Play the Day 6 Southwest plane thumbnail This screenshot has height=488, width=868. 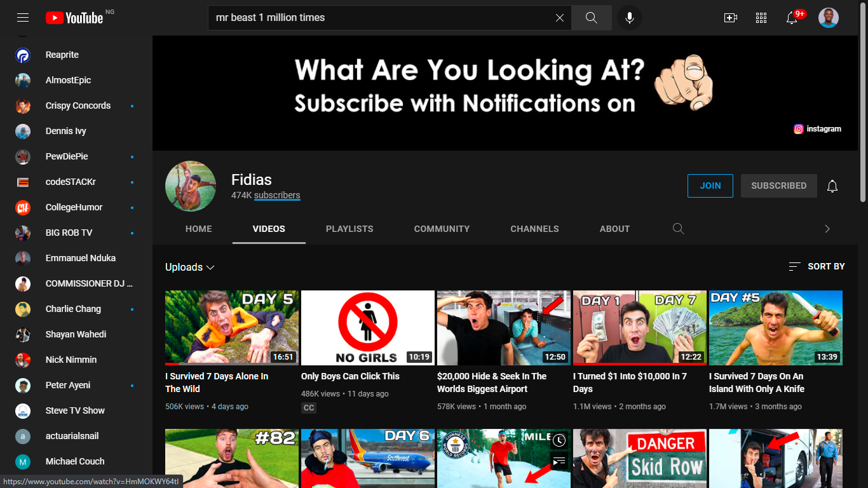368,458
